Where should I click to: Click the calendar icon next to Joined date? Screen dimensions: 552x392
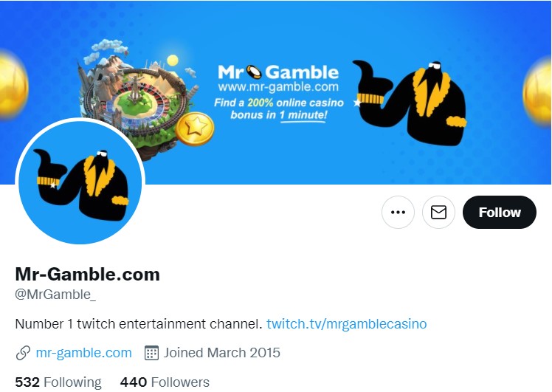(x=152, y=353)
